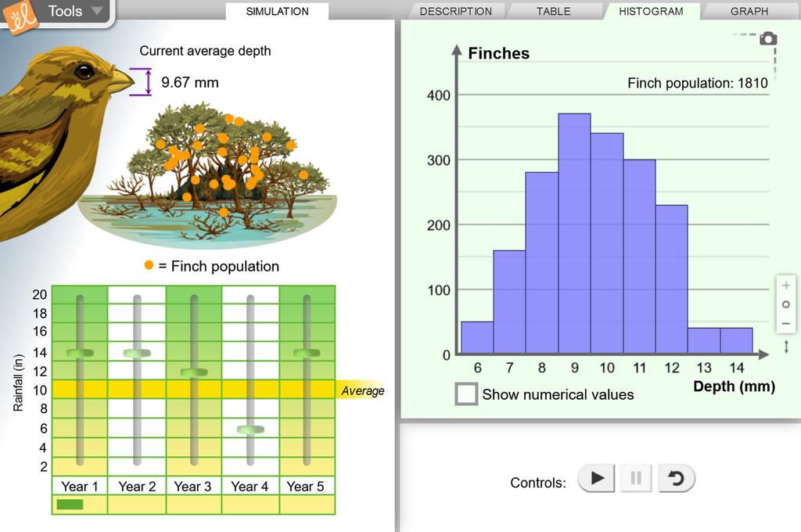Image resolution: width=801 pixels, height=532 pixels.
Task: Switch to the GRAPH tab
Action: click(x=749, y=11)
